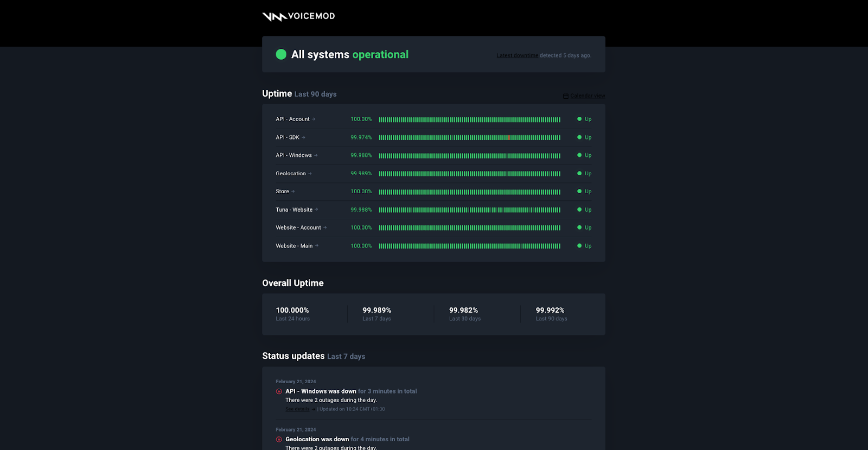Screen dimensions: 868x450
Task: Click the 99.982% Last 30 days uptime
Action: [x=463, y=310]
